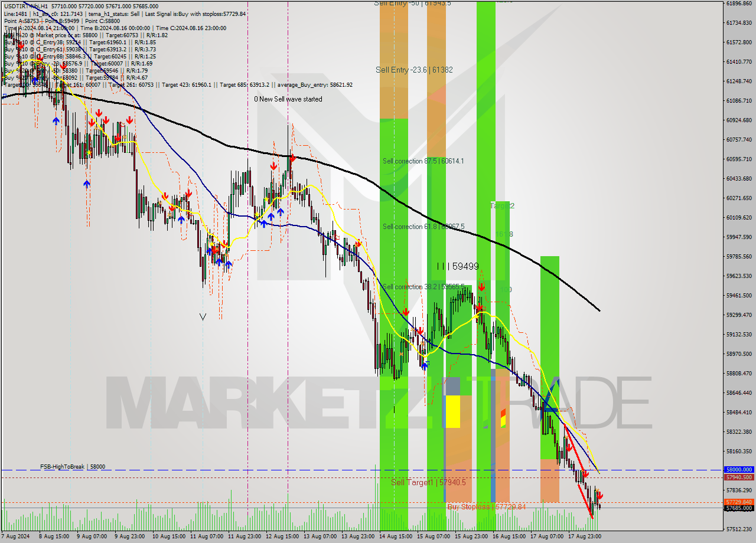Click the 57512.230 price axis value
Screen dimensions: 756x543
[739, 529]
